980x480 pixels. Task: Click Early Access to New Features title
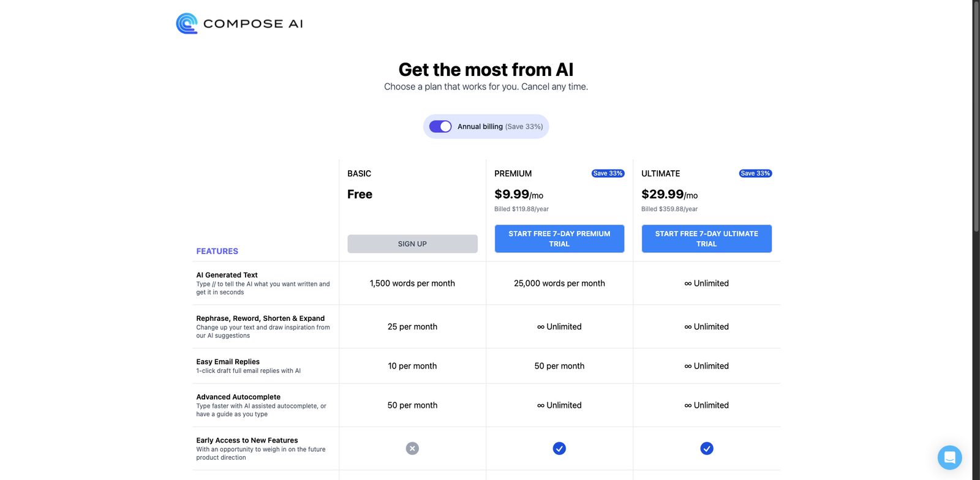tap(247, 440)
